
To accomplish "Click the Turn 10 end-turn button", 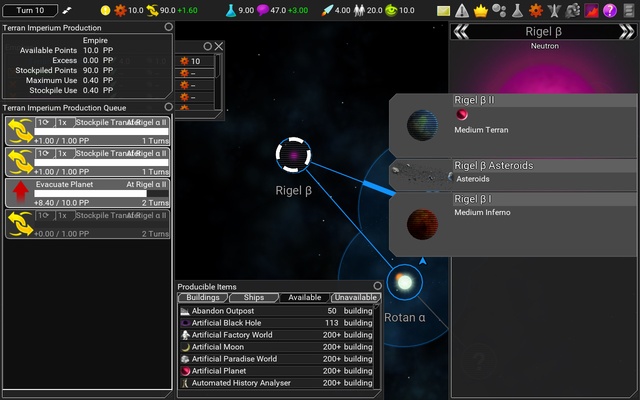I will click(x=30, y=10).
